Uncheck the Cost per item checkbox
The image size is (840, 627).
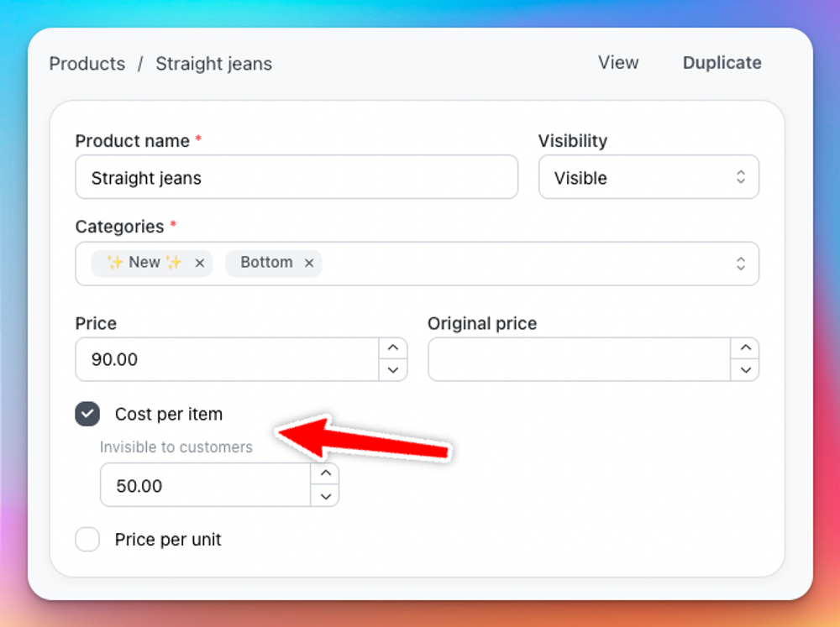pos(87,414)
